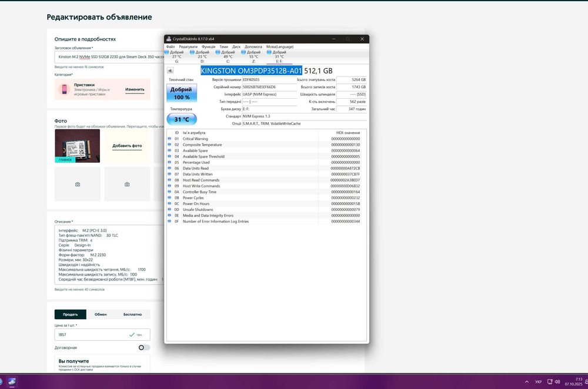Click status orb for Media and Data Integrity Errors

pos(169,216)
